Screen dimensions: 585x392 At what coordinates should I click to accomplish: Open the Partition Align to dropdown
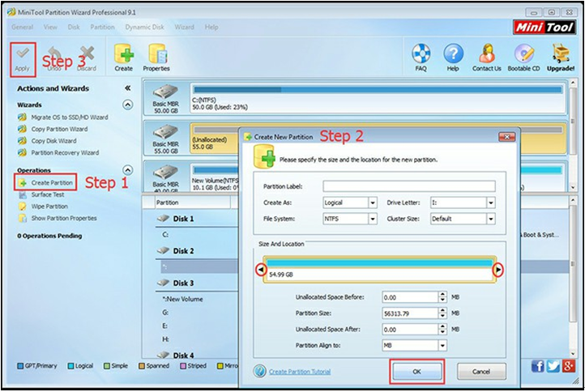click(x=442, y=346)
